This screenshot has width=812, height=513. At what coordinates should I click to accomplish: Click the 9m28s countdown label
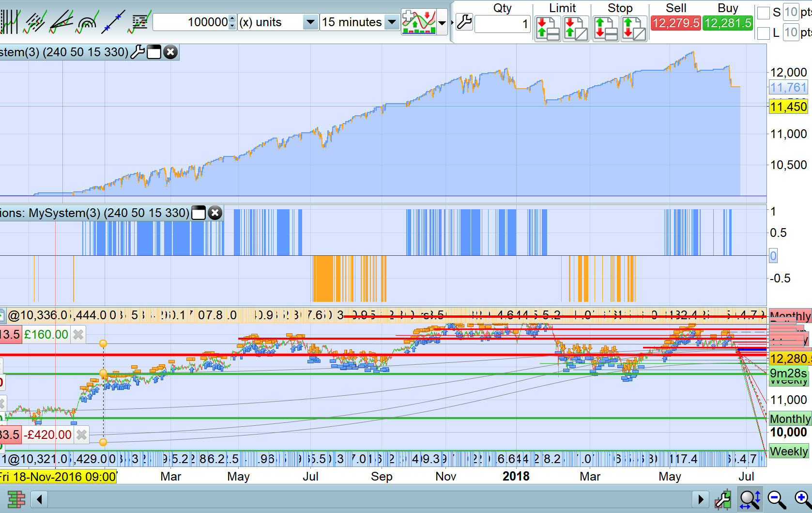point(788,373)
